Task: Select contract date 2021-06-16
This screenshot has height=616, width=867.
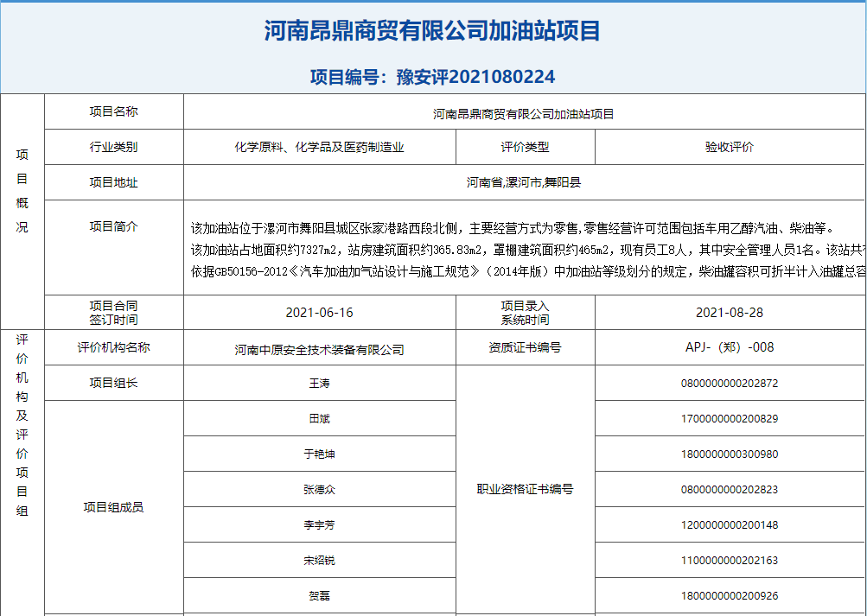Action: point(319,313)
